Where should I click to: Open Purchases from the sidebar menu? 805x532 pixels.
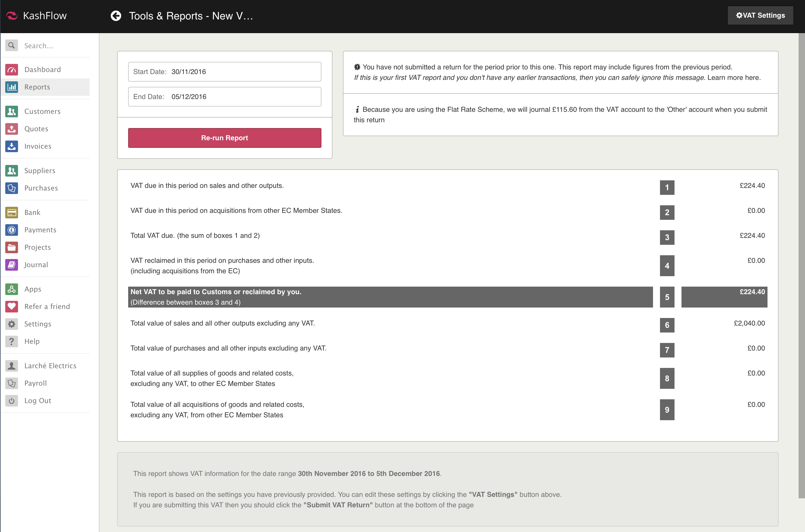click(41, 188)
